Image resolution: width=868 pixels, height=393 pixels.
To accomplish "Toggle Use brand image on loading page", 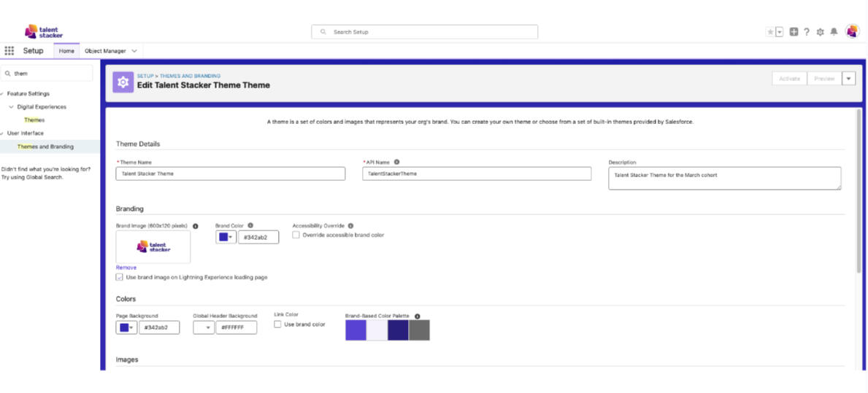I will pyautogui.click(x=120, y=277).
